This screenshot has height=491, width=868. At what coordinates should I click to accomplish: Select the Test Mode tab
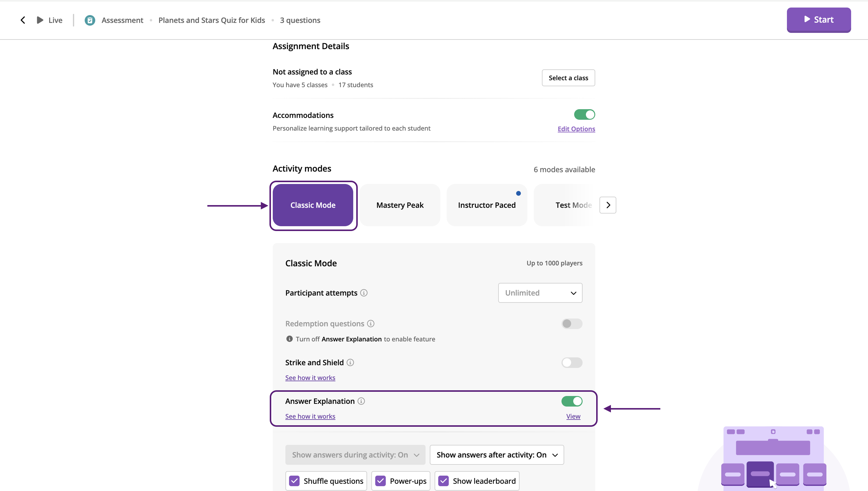point(565,205)
